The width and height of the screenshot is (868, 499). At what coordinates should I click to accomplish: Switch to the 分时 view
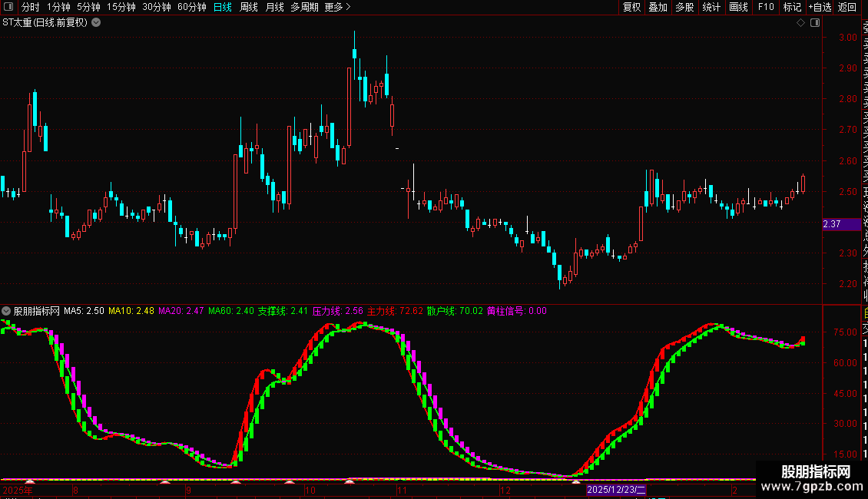[31, 7]
